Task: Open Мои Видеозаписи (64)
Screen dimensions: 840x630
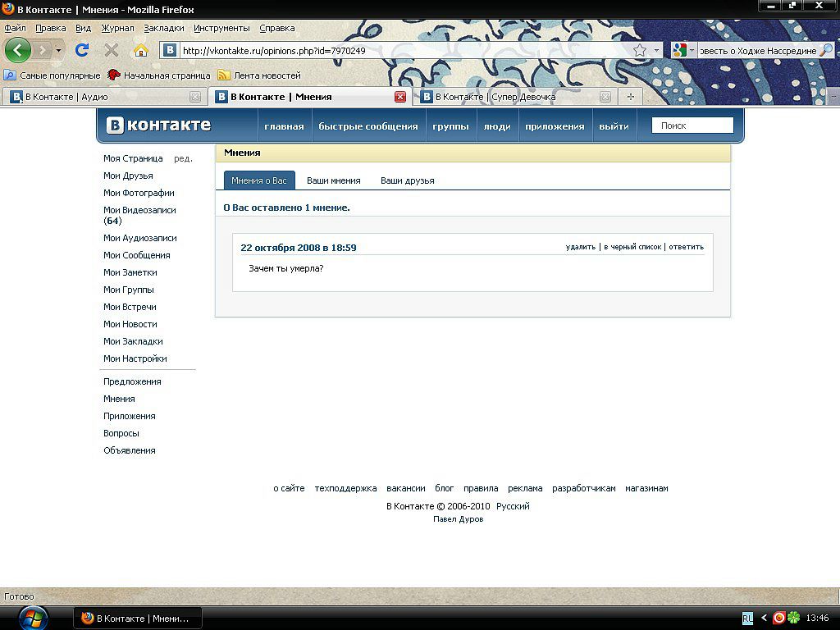Action: [x=139, y=216]
